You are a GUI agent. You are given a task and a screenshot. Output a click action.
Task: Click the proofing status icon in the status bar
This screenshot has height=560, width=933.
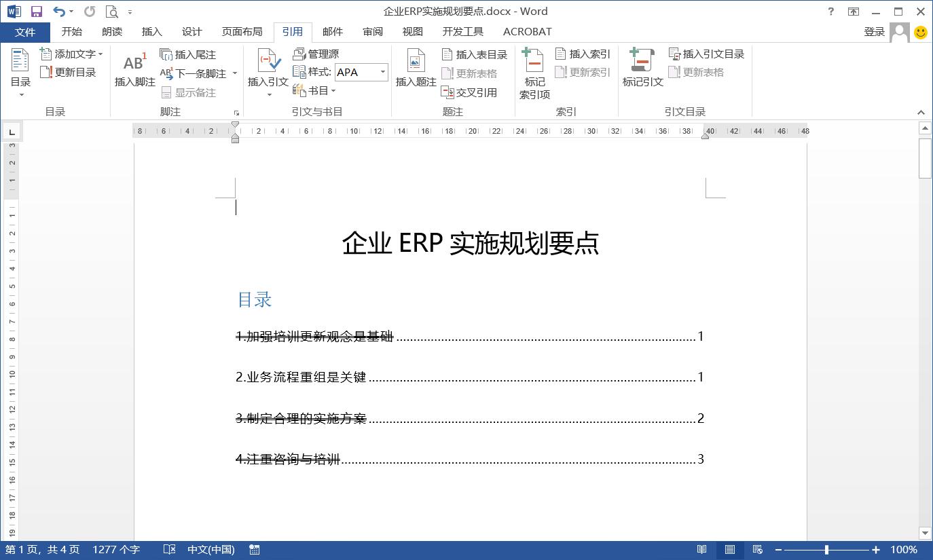point(170,550)
